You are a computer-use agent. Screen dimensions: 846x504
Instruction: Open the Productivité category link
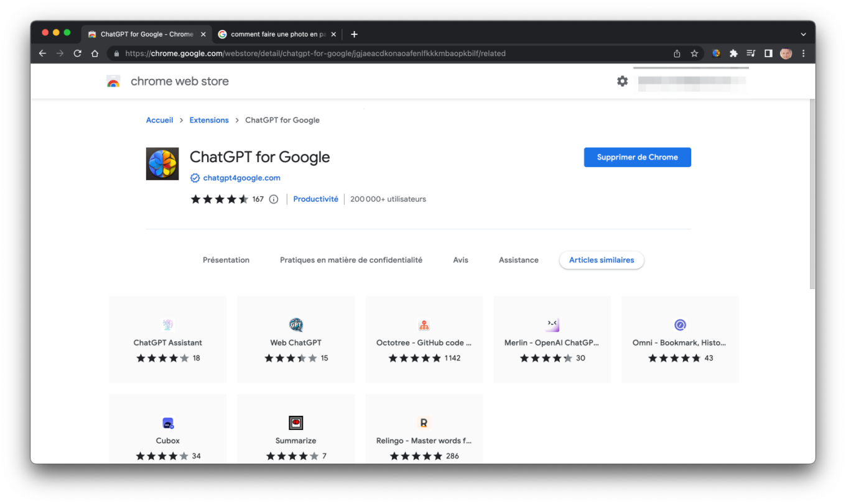pos(315,199)
